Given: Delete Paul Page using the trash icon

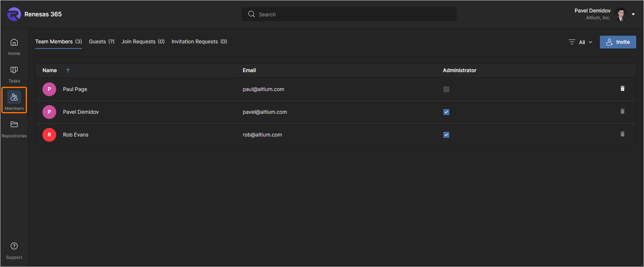Looking at the screenshot, I should pyautogui.click(x=623, y=88).
